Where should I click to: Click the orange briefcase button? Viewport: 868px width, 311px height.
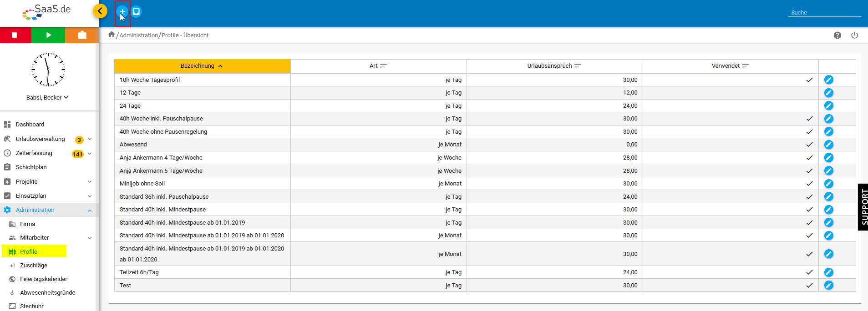tap(82, 35)
